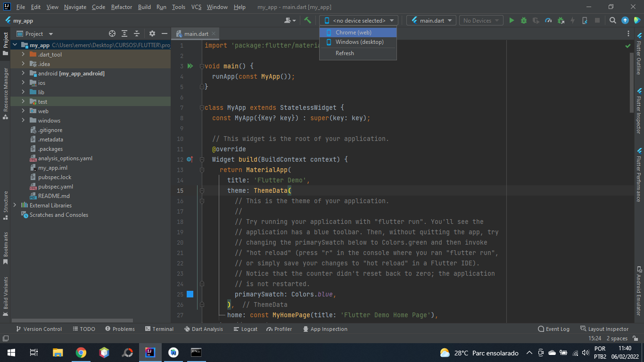Toggle the Structure tool window
Image resolution: width=644 pixels, height=362 pixels.
6,205
